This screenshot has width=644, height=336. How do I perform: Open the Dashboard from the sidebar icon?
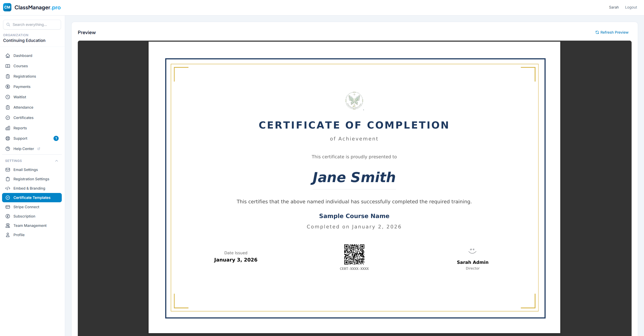[x=8, y=56]
